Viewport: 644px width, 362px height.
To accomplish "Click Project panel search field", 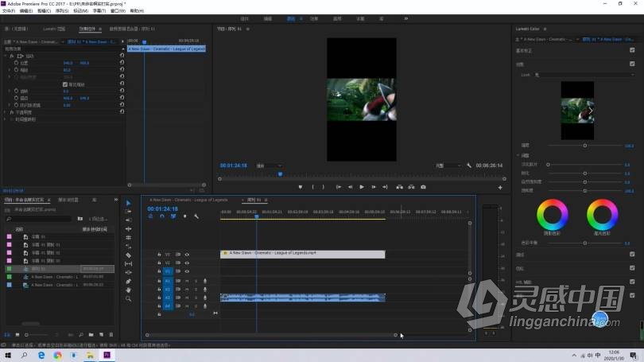I will click(x=39, y=219).
